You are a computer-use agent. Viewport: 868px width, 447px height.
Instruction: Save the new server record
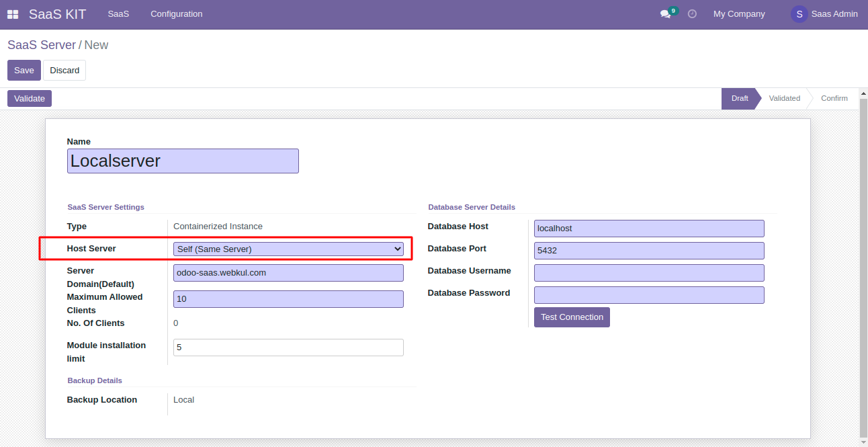24,71
